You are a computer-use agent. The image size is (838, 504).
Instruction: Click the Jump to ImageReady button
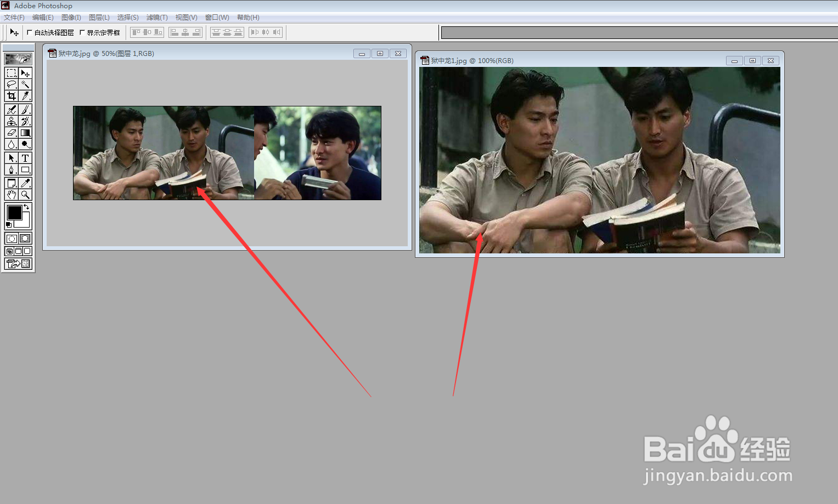18,264
